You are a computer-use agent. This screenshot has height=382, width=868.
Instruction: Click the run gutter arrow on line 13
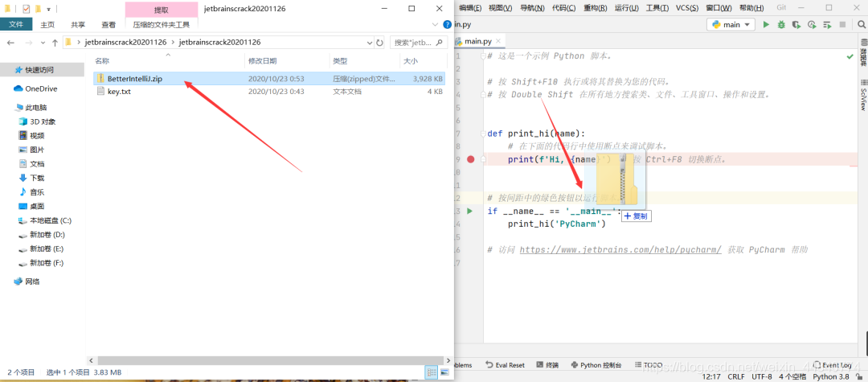[470, 211]
